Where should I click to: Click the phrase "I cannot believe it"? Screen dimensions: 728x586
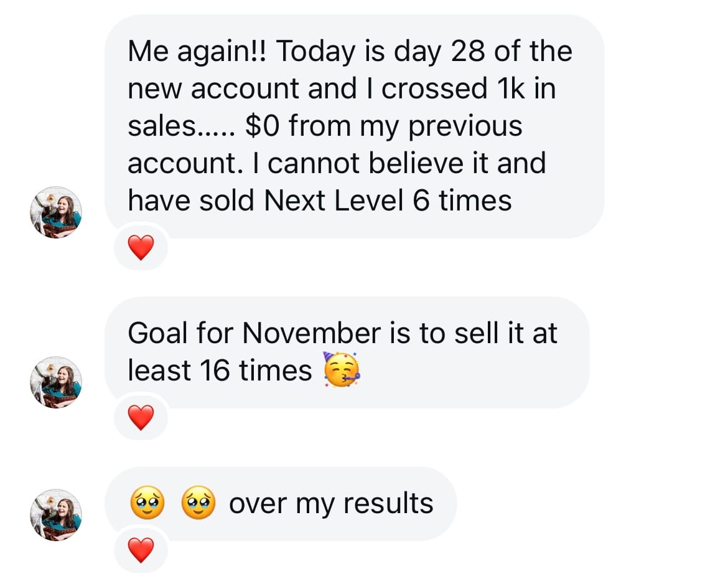(x=373, y=163)
